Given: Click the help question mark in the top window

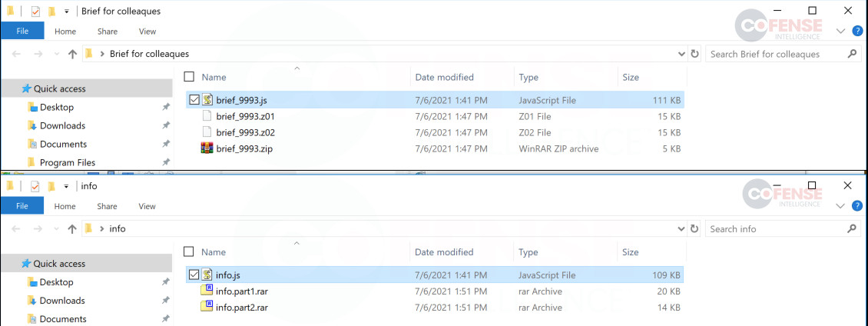Looking at the screenshot, I should pos(857,31).
